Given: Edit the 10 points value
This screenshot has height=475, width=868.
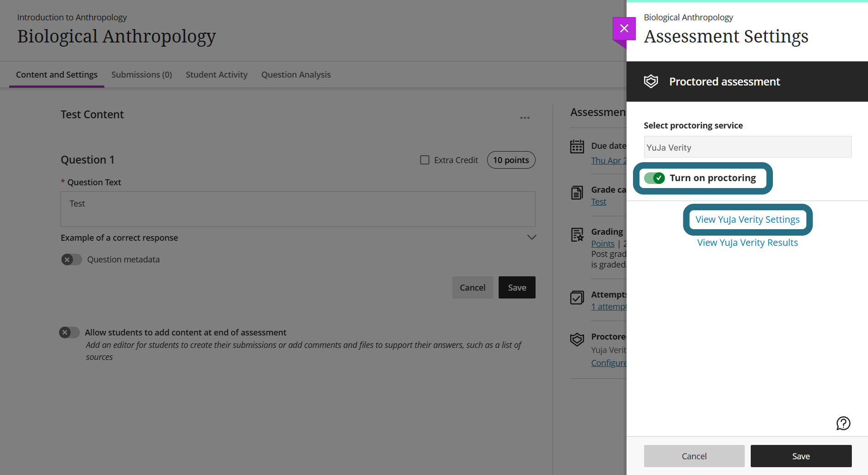Looking at the screenshot, I should [x=511, y=160].
